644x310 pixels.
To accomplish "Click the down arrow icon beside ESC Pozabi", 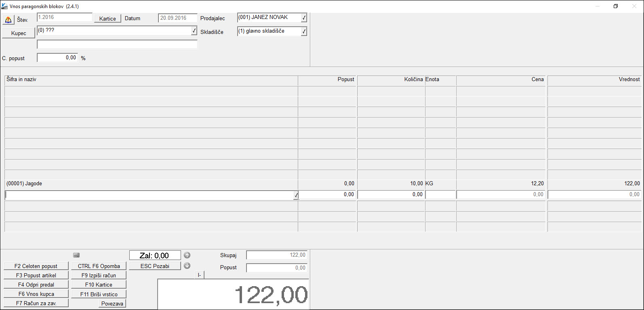I will [x=187, y=266].
